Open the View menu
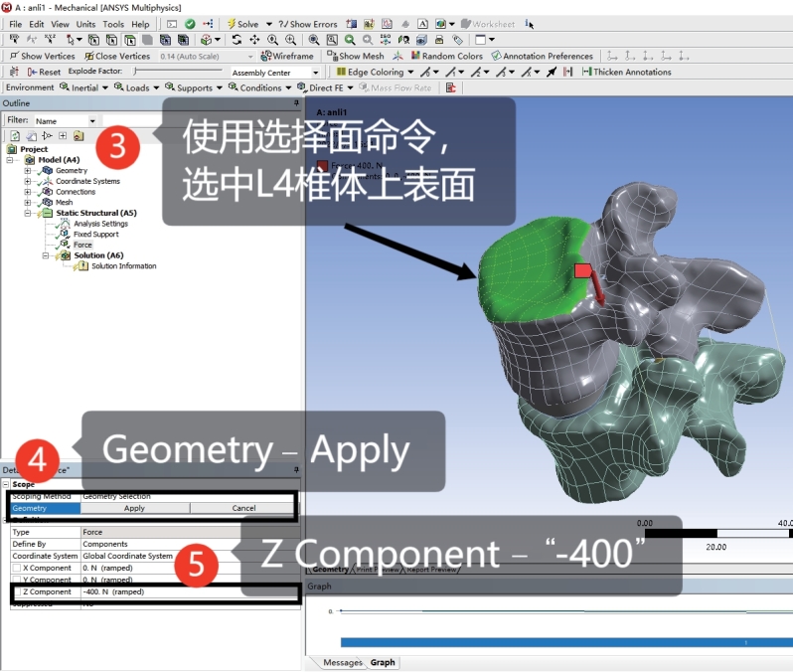 click(60, 24)
